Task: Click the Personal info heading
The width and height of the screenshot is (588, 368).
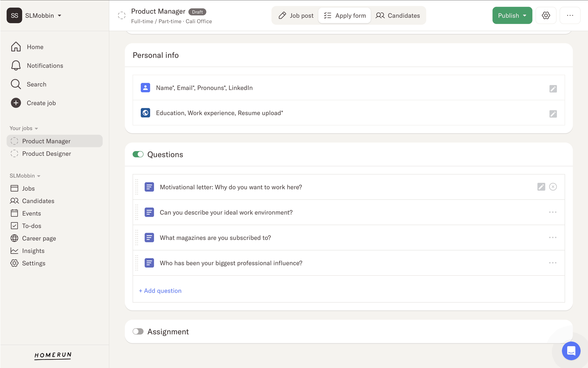Action: point(156,55)
